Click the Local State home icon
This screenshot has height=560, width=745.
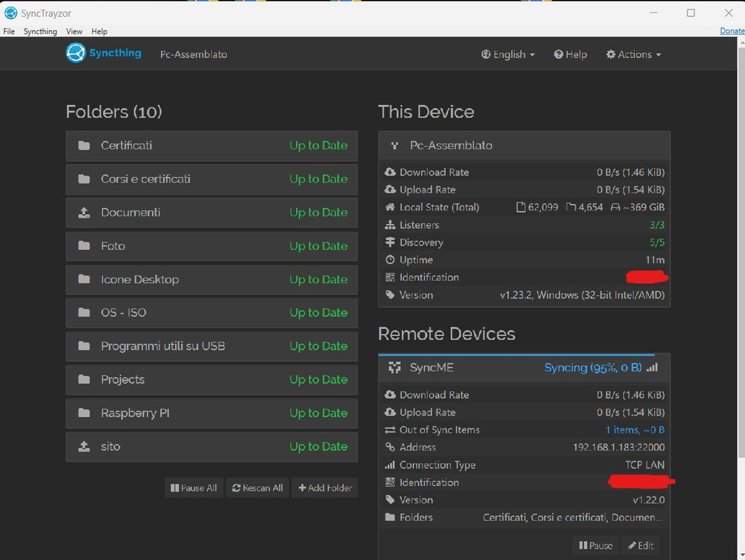tap(390, 207)
